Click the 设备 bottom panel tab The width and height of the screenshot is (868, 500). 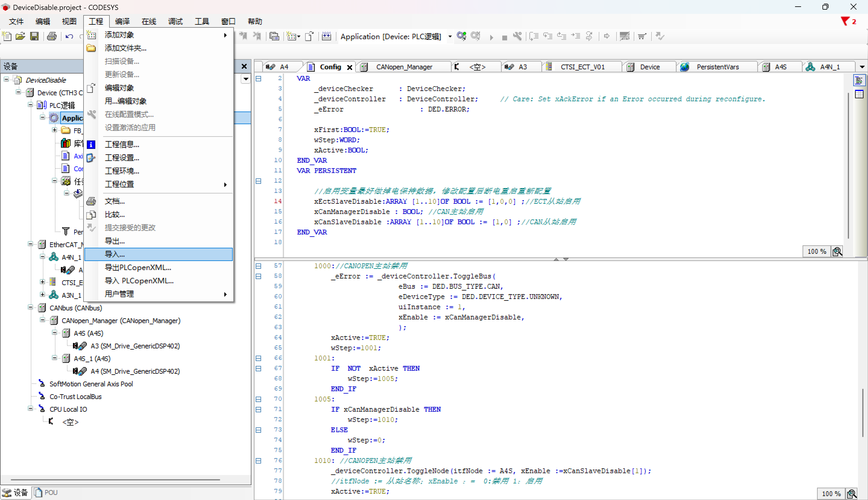point(16,492)
